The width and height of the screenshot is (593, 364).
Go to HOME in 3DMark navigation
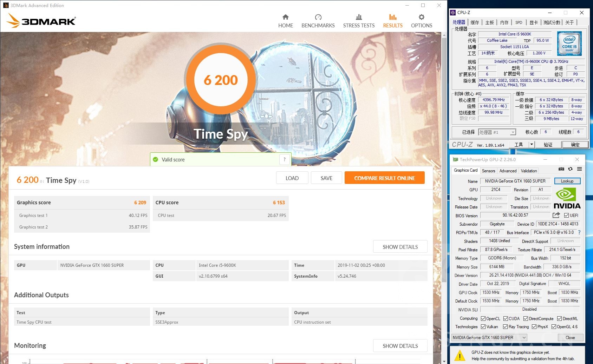click(x=285, y=21)
